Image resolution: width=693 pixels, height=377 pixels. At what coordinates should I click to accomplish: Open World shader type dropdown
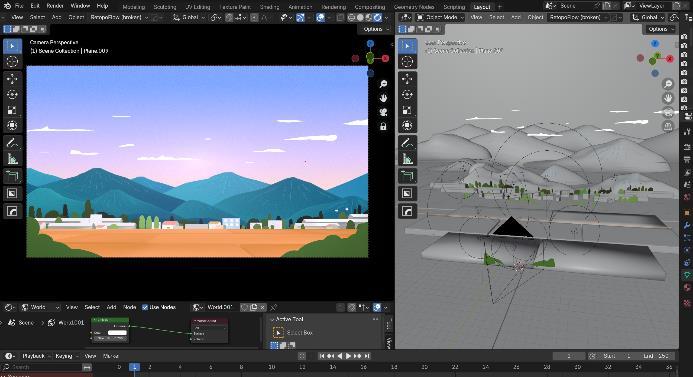41,307
